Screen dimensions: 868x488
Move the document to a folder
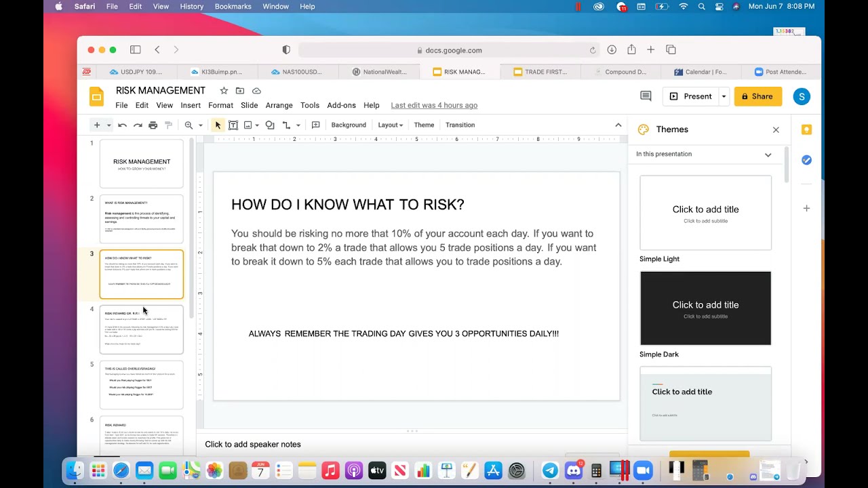tap(240, 91)
